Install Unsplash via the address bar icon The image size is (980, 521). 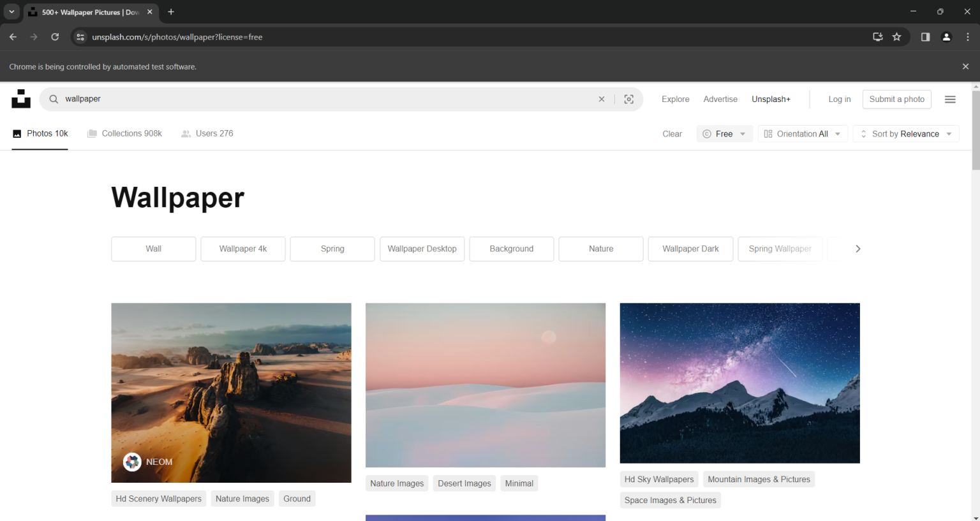878,37
